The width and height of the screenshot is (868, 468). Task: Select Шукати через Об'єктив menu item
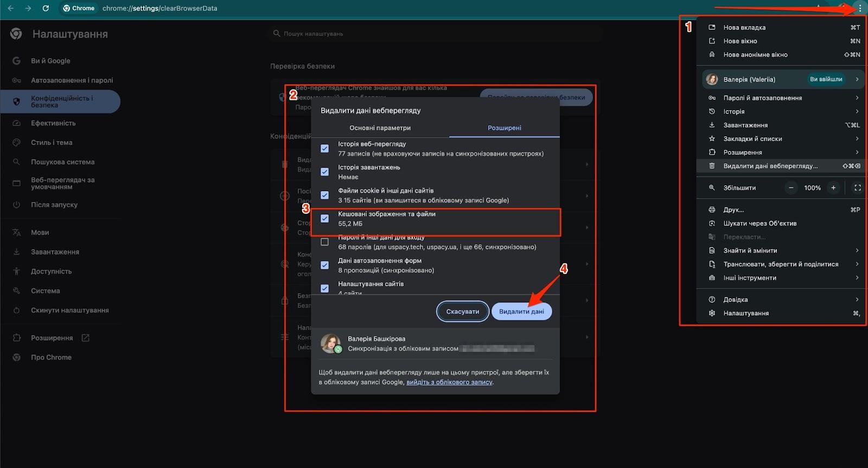[x=781, y=224]
